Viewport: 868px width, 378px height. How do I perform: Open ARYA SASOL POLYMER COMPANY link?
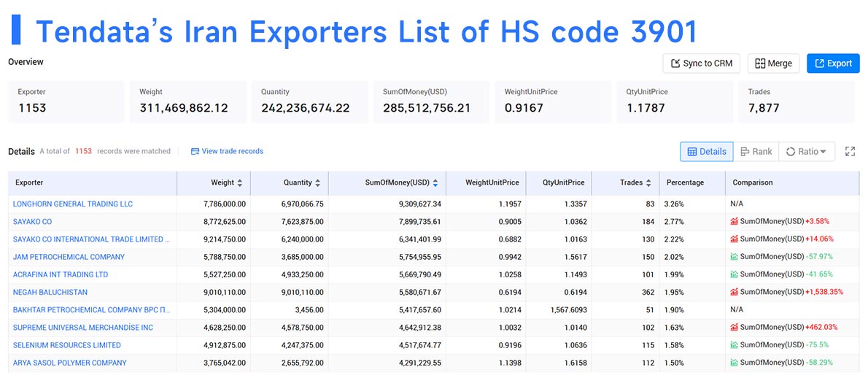point(70,363)
